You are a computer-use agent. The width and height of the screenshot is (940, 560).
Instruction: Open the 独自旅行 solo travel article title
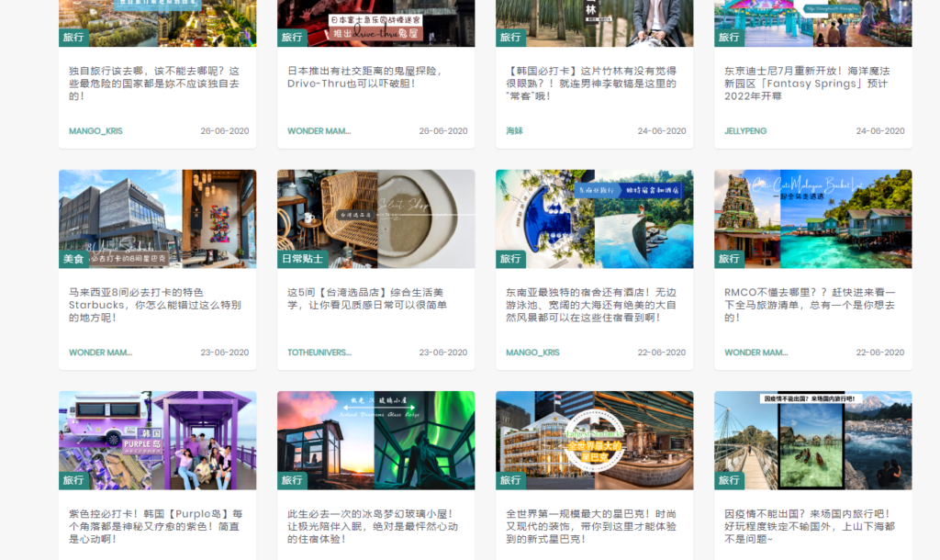click(155, 84)
